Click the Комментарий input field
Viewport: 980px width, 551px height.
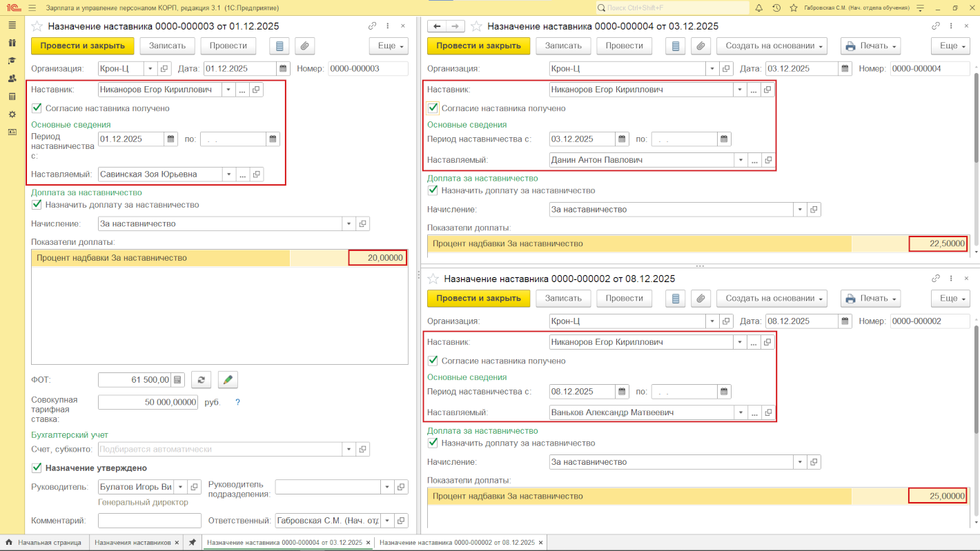(x=149, y=521)
